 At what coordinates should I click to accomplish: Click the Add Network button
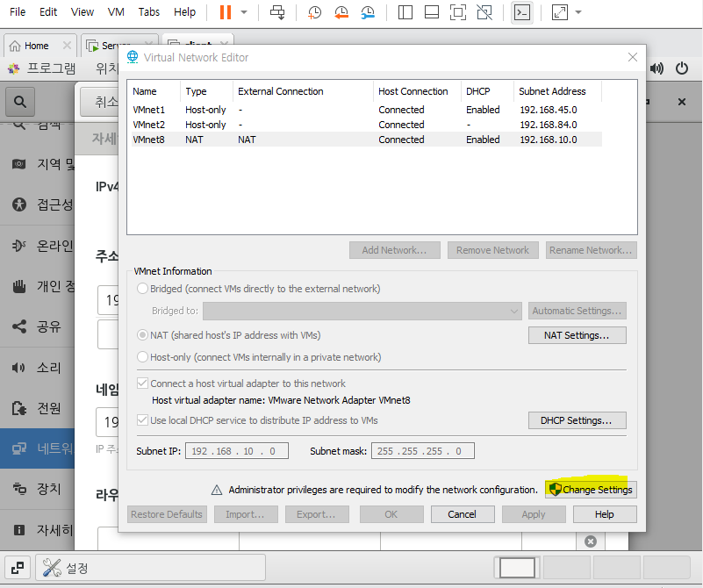[395, 250]
